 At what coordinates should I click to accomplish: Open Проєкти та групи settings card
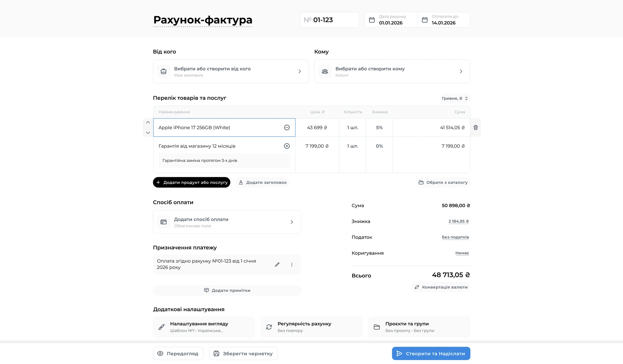pyautogui.click(x=419, y=327)
